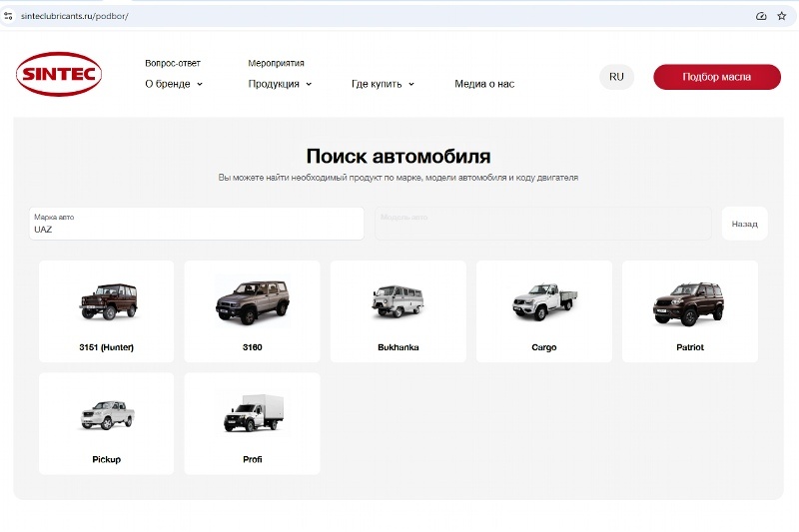The width and height of the screenshot is (799, 532).
Task: Click the address bar URL
Action: (x=74, y=16)
